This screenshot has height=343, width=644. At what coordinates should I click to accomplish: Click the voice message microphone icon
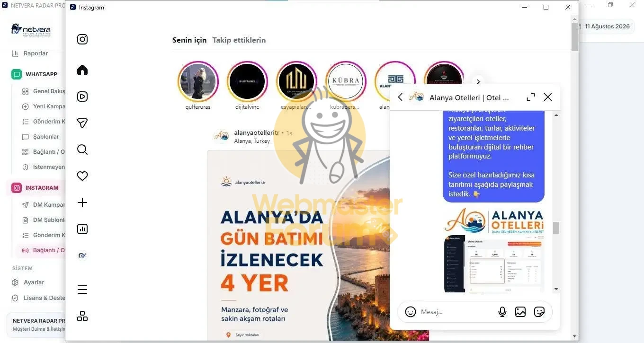[x=502, y=312]
